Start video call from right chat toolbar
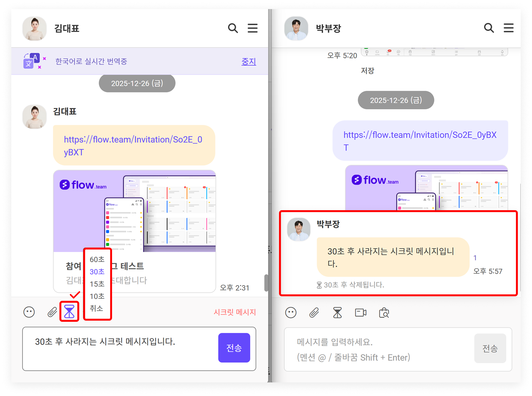Viewport: 532px width, 396px height. click(x=361, y=313)
